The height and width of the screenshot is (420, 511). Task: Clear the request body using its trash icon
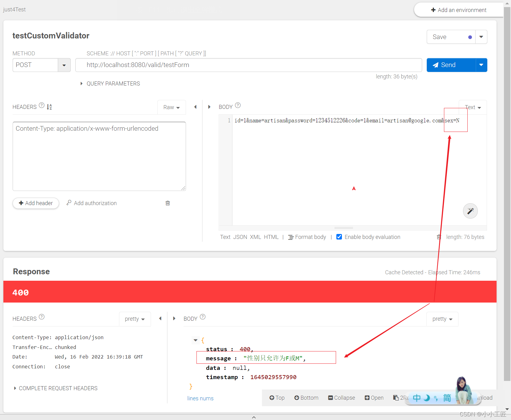click(439, 237)
